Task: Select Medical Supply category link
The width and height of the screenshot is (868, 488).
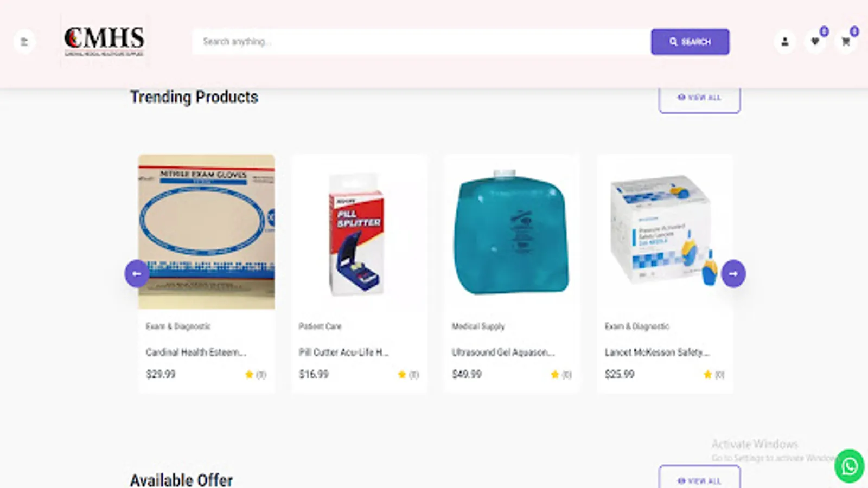Action: coord(478,326)
